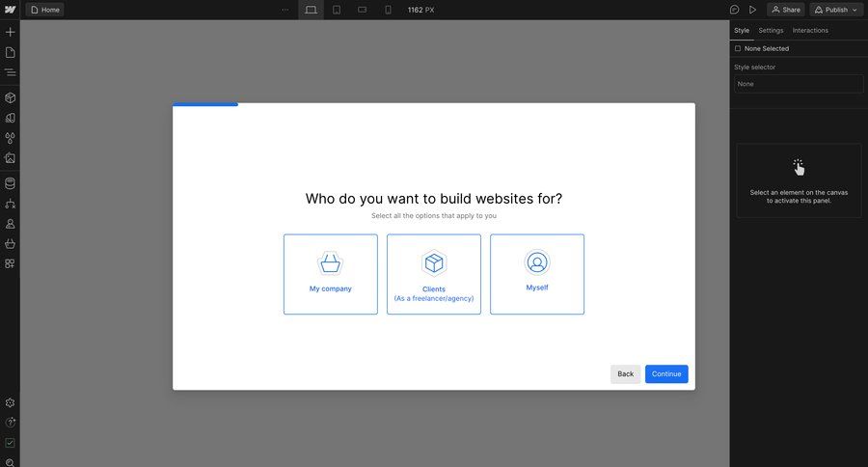Select the Clients freelancer/agency card
Image resolution: width=868 pixels, height=467 pixels.
point(434,274)
